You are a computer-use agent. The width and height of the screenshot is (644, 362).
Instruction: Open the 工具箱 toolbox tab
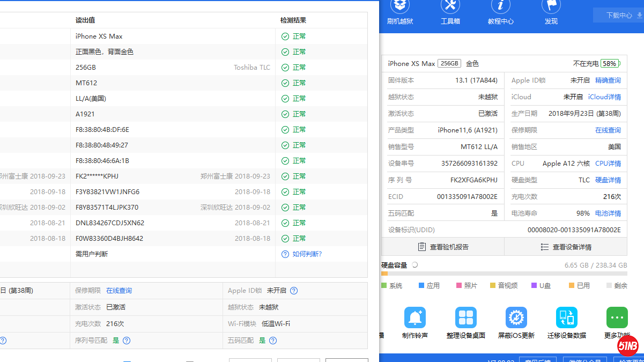coord(450,11)
